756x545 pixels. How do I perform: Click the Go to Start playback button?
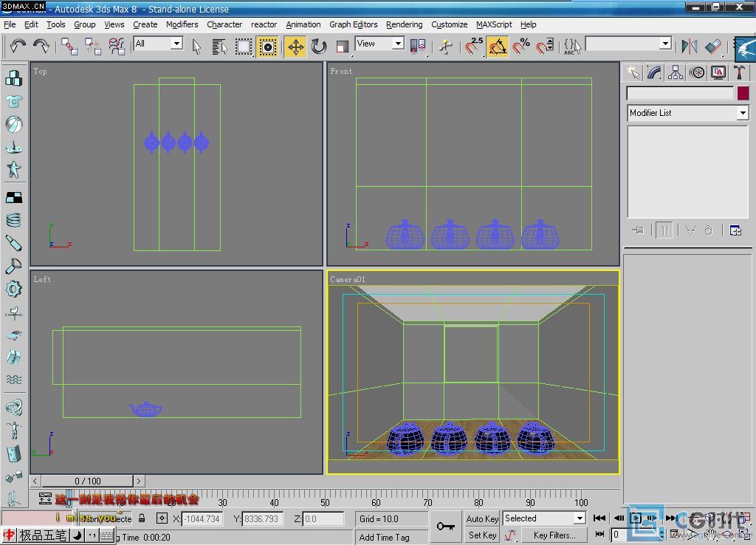point(599,518)
